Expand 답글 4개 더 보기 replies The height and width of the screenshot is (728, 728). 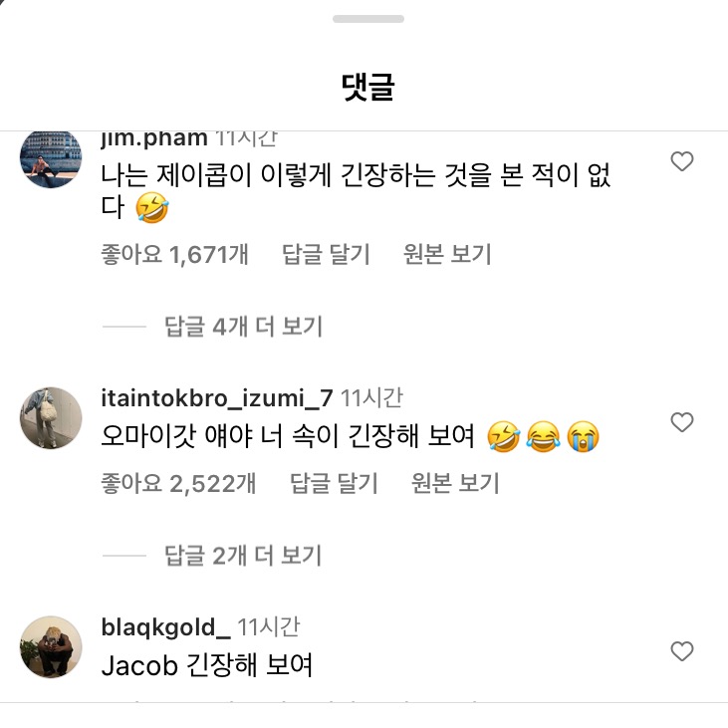(x=243, y=326)
